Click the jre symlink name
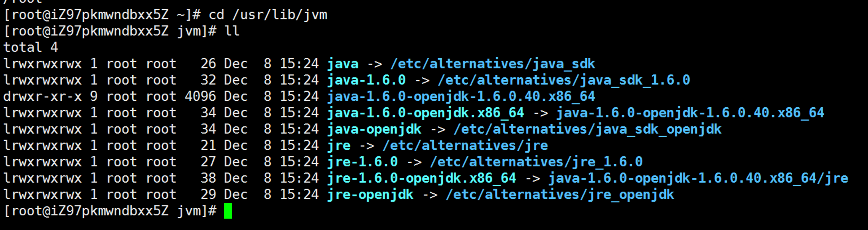Screen dimensions: 868x230 [339, 145]
